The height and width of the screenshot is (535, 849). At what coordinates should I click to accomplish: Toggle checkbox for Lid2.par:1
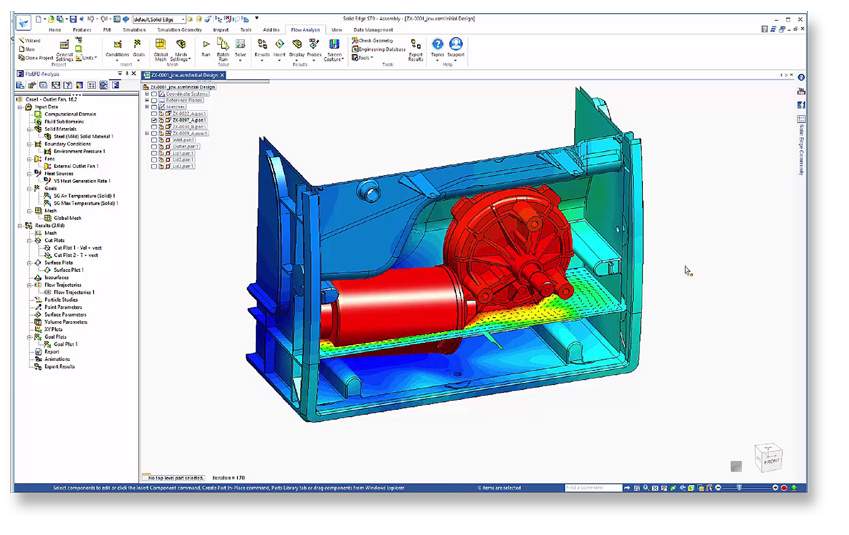tap(154, 160)
